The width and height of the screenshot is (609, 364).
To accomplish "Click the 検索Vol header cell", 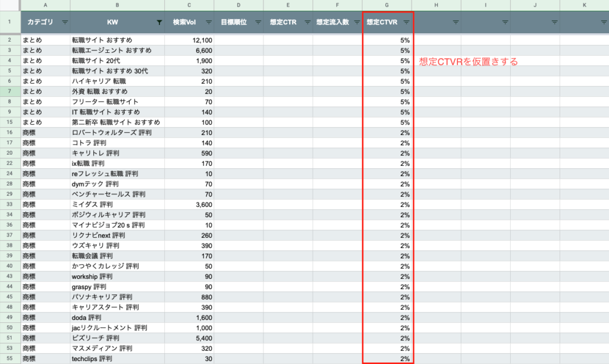I will (x=189, y=22).
